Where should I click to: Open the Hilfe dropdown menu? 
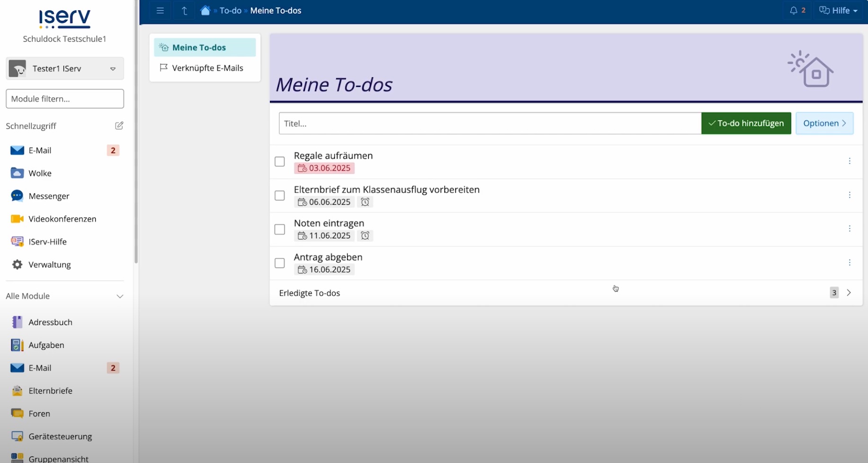point(839,10)
